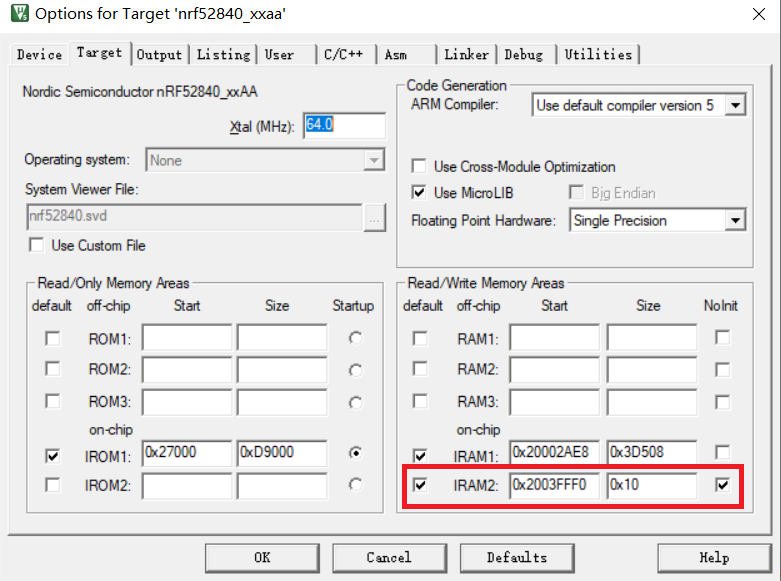Click the System Viewer File field

(x=194, y=216)
